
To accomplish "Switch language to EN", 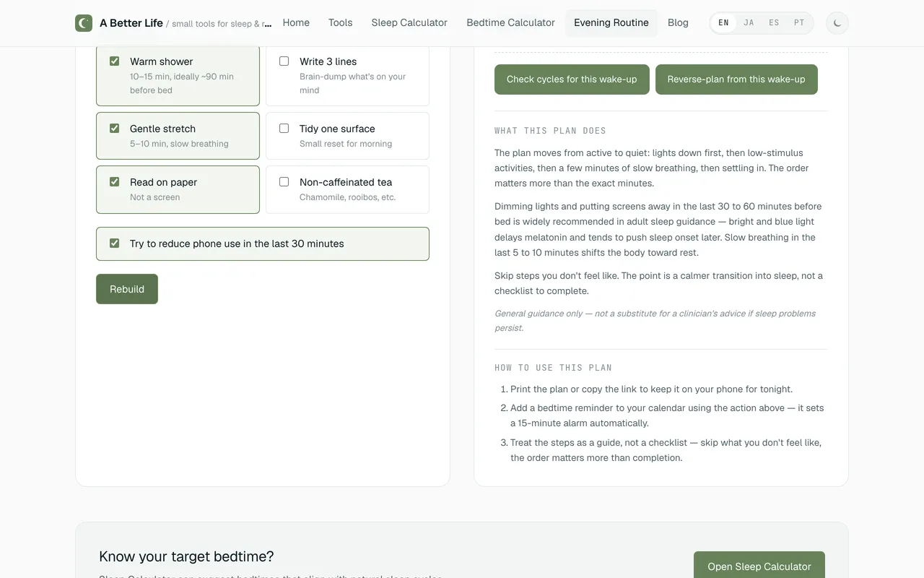I will (x=723, y=23).
